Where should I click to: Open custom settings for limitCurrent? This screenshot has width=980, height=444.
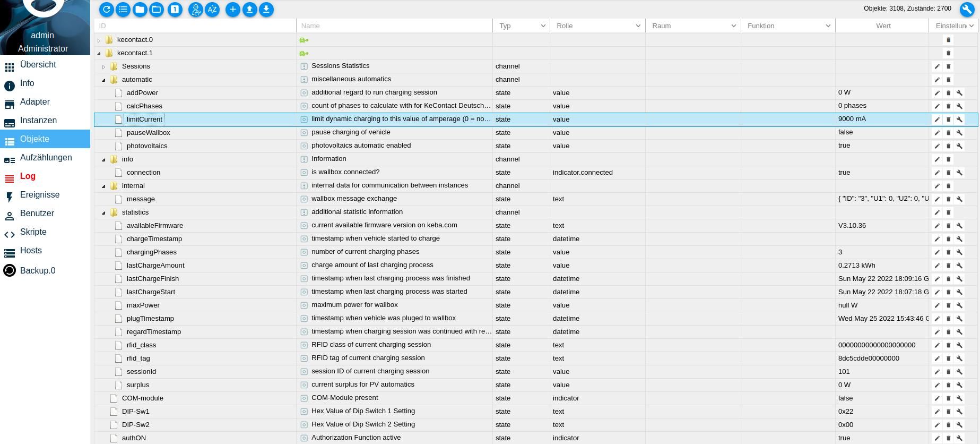click(x=959, y=119)
